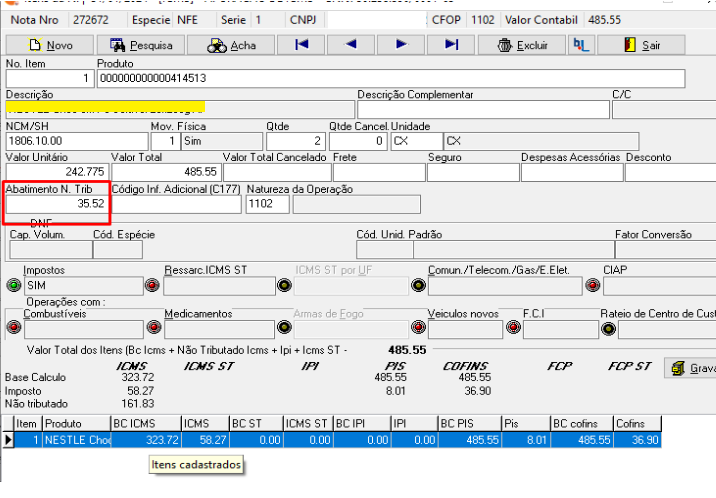Click the NCM/SH field 1806.10.00
Image resolution: width=716 pixels, height=498 pixels.
(x=77, y=141)
